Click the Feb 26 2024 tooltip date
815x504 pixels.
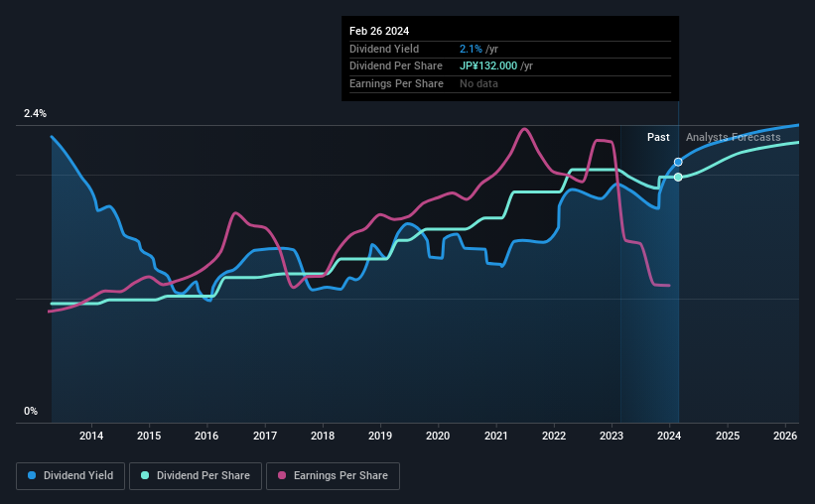[x=379, y=31]
